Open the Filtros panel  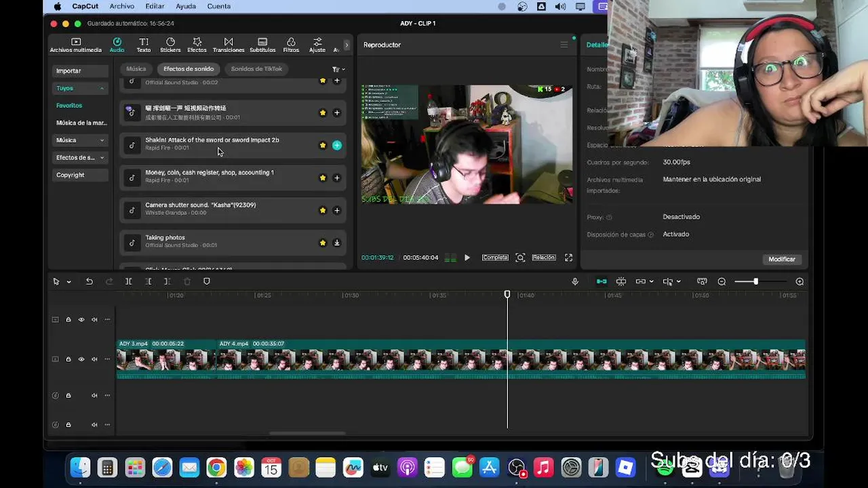[291, 45]
